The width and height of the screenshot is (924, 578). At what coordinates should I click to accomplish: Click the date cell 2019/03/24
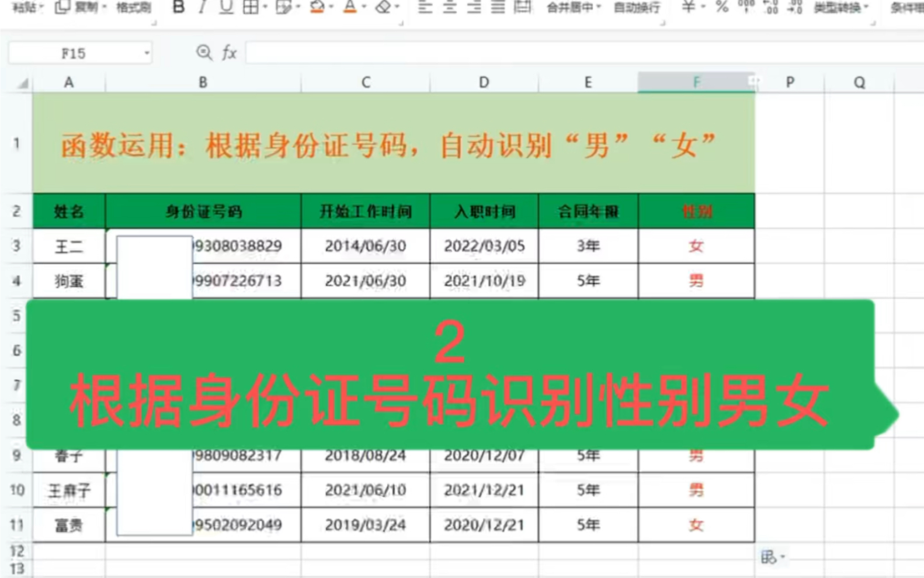pyautogui.click(x=366, y=525)
